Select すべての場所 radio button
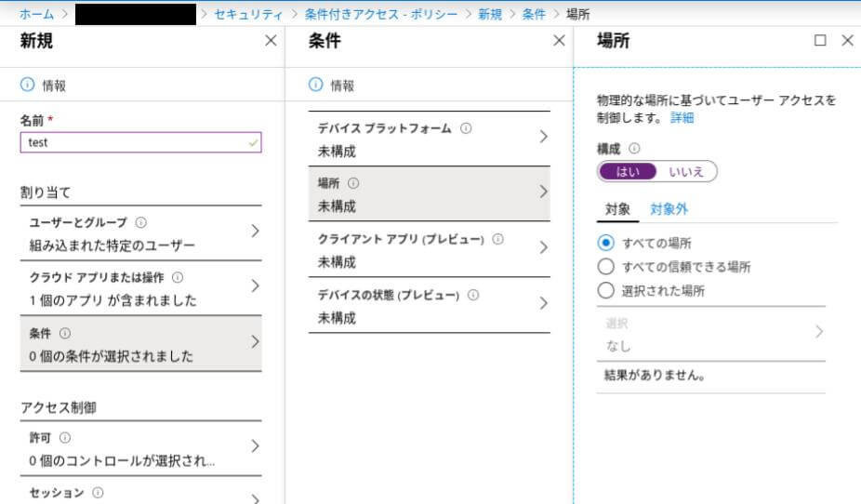 (605, 243)
